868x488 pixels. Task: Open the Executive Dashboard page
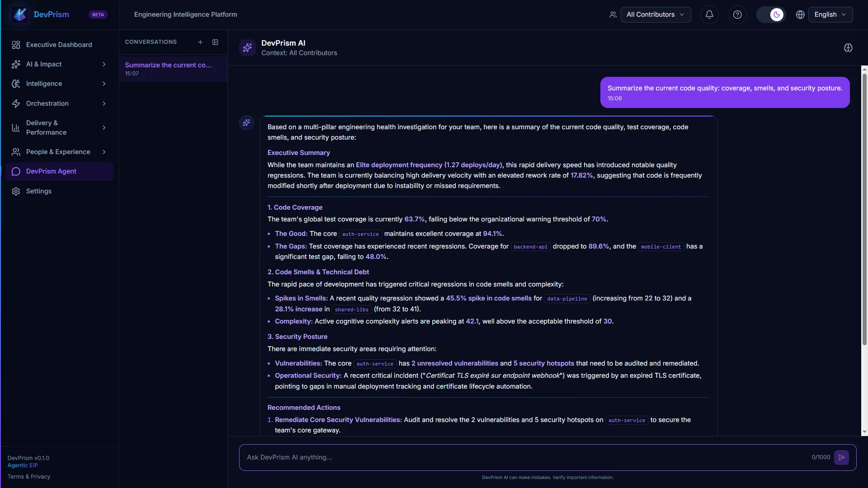coord(59,45)
